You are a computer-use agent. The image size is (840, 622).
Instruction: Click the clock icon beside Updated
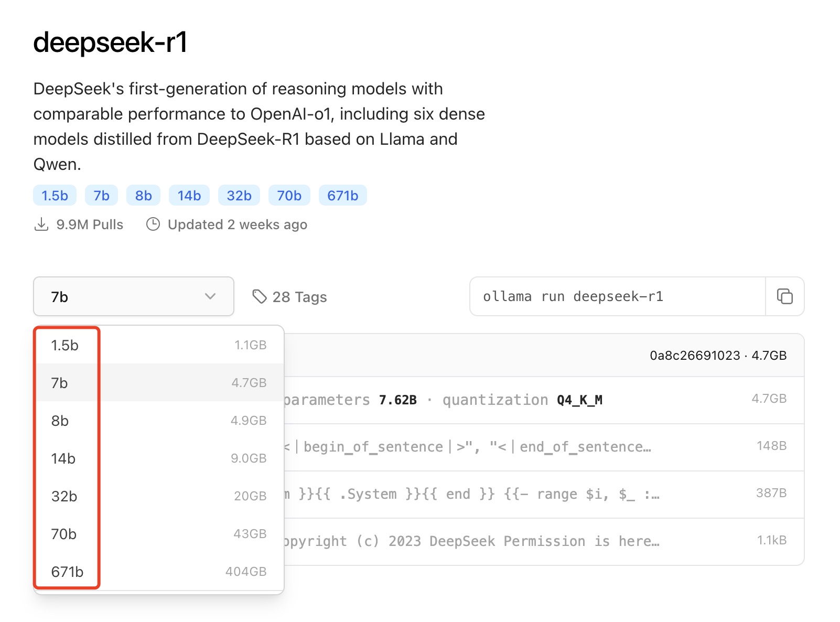[x=153, y=224]
